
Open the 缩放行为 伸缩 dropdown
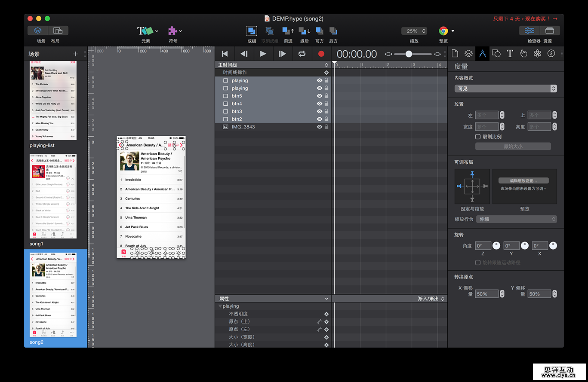click(x=516, y=219)
